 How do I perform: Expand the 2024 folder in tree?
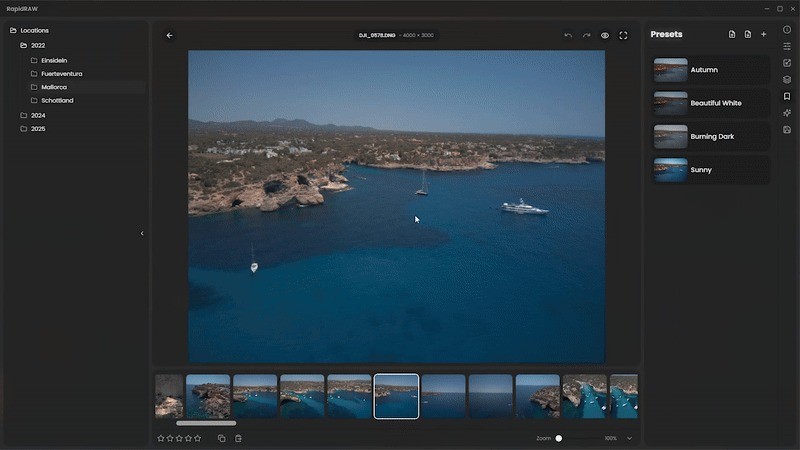coord(37,115)
